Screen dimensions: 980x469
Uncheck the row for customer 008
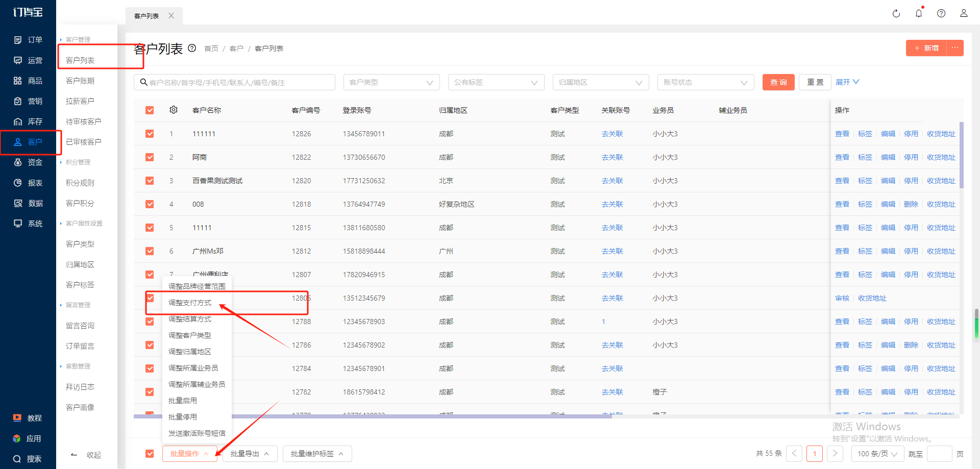(150, 204)
